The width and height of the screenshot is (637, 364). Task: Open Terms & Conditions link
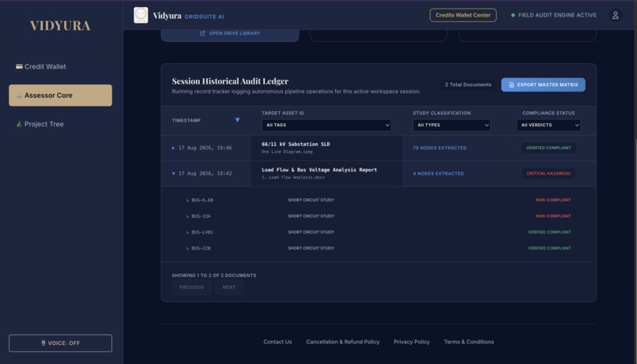(469, 342)
